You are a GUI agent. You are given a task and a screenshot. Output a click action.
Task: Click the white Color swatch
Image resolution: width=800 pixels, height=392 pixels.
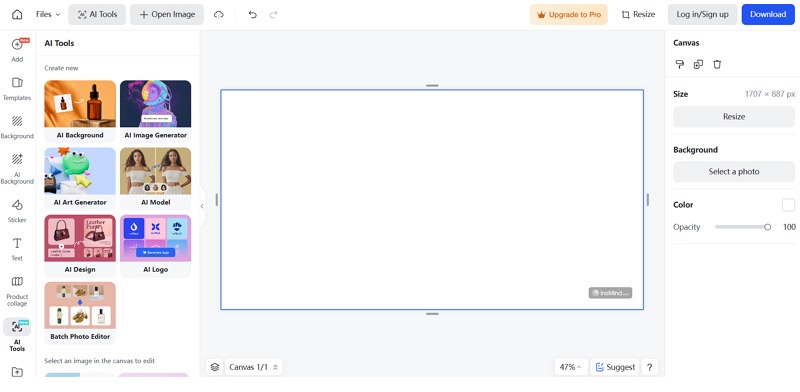pos(788,205)
